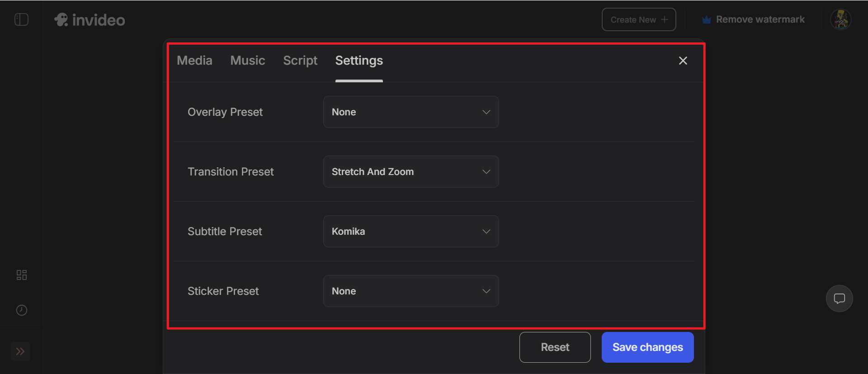Click the invideo logo
The image size is (868, 374).
tap(90, 20)
